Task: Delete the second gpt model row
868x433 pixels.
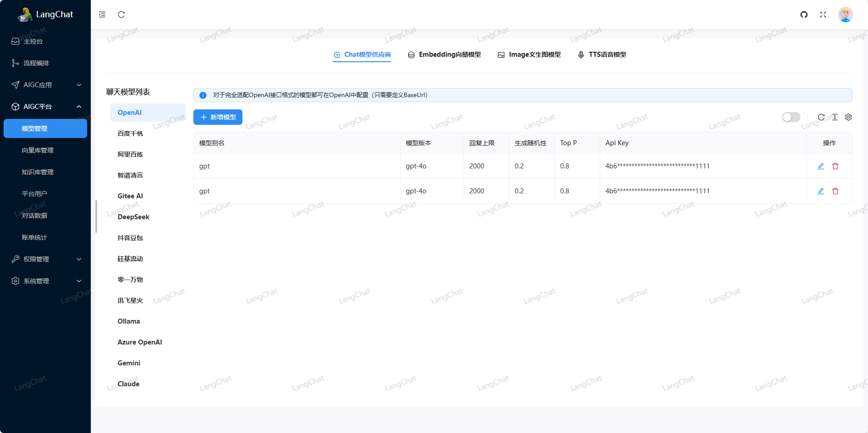Action: tap(835, 191)
